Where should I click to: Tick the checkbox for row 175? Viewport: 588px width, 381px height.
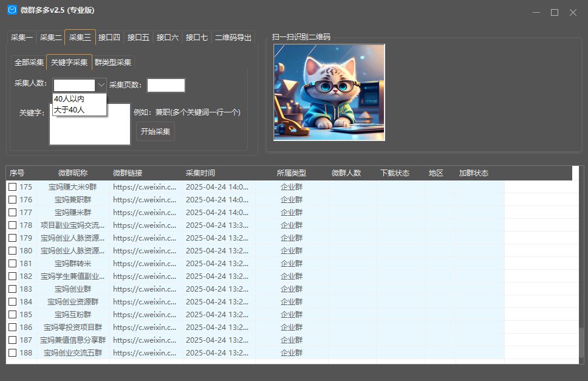coord(12,187)
